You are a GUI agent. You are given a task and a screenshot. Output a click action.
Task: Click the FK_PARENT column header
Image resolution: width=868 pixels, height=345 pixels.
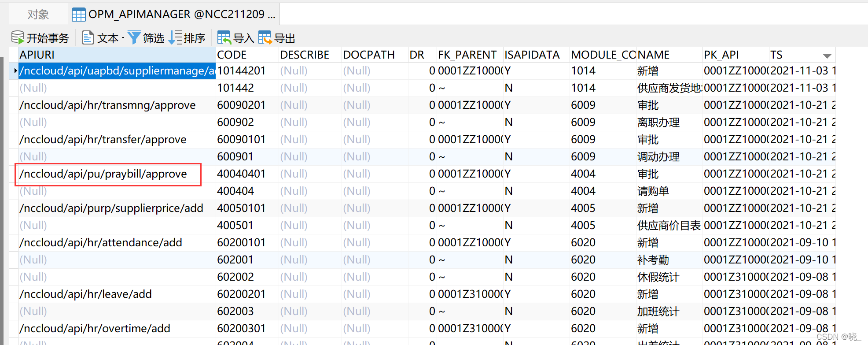click(x=470, y=55)
